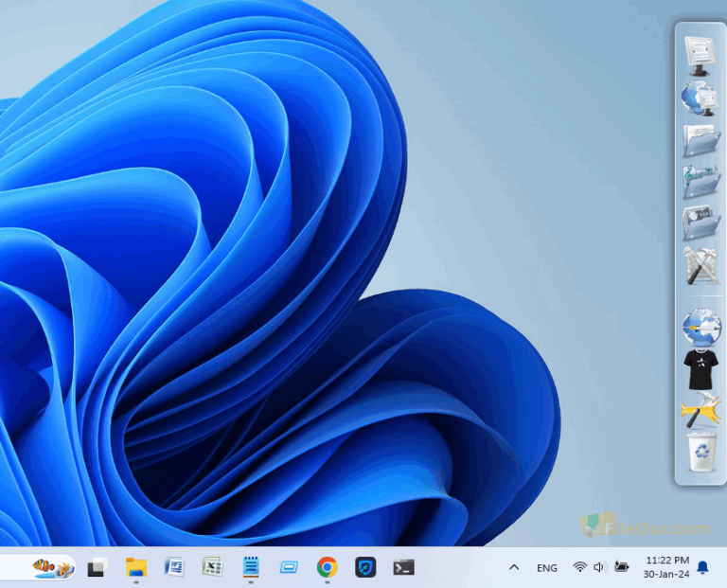
Task: Click the globe with clouds dock icon
Action: click(x=700, y=328)
